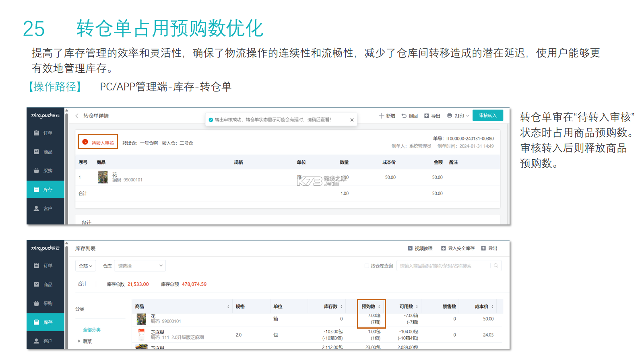The image size is (644, 362).
Task: Click 芝麻糊 product thumbnail
Action: 141,335
